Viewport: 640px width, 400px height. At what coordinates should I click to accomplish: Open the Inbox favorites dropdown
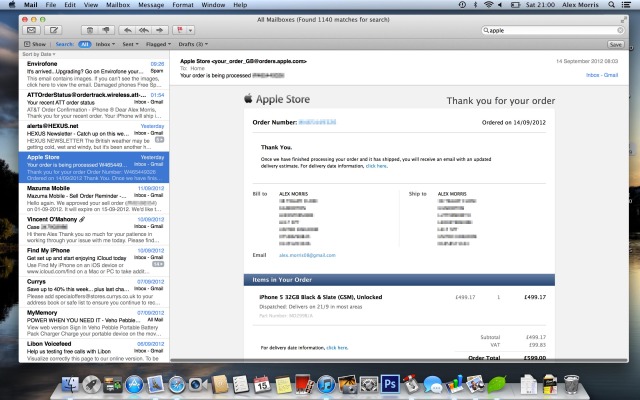tap(105, 44)
